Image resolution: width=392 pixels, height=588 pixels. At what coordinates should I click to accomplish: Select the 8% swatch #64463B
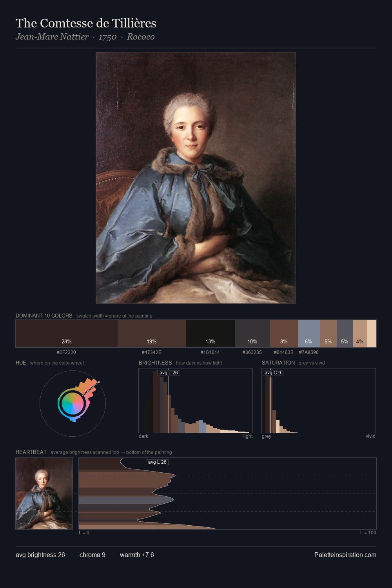[x=284, y=334]
